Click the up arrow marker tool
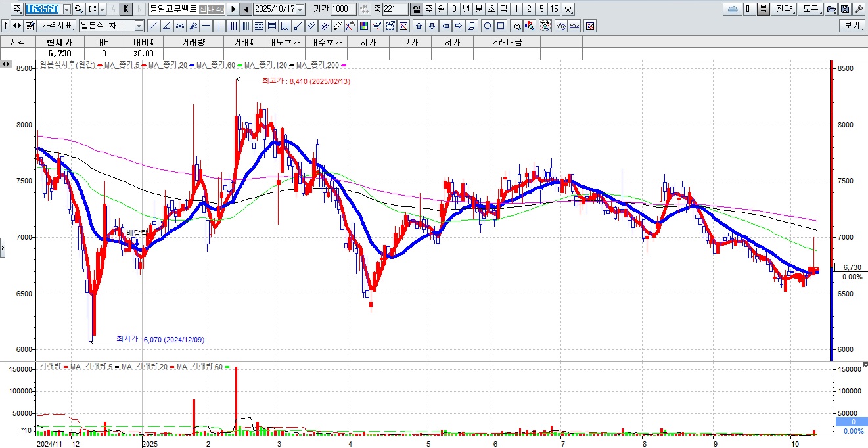The image size is (868, 448). 419,26
